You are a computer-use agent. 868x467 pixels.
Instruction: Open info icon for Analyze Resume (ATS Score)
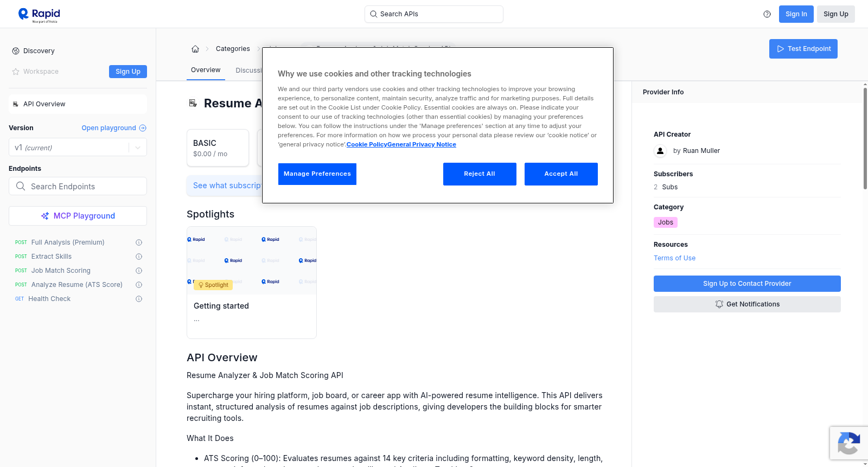(x=139, y=285)
